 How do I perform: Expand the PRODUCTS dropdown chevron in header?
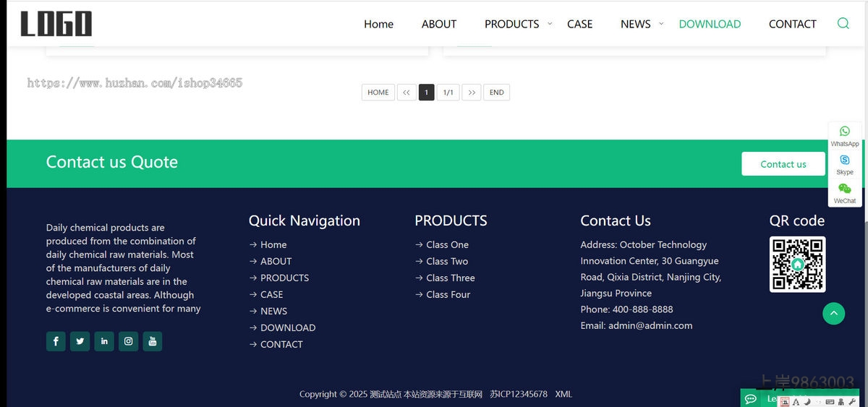(550, 24)
